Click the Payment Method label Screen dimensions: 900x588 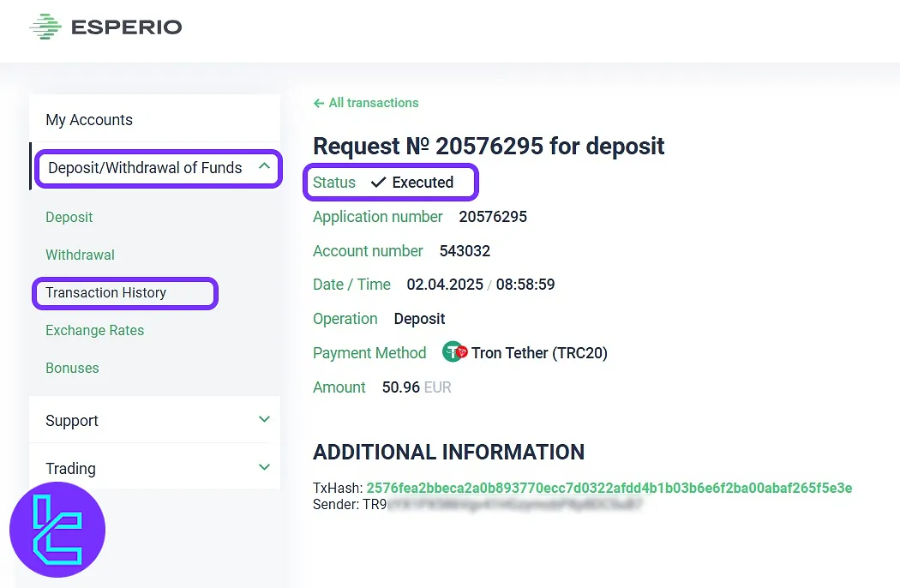(369, 353)
